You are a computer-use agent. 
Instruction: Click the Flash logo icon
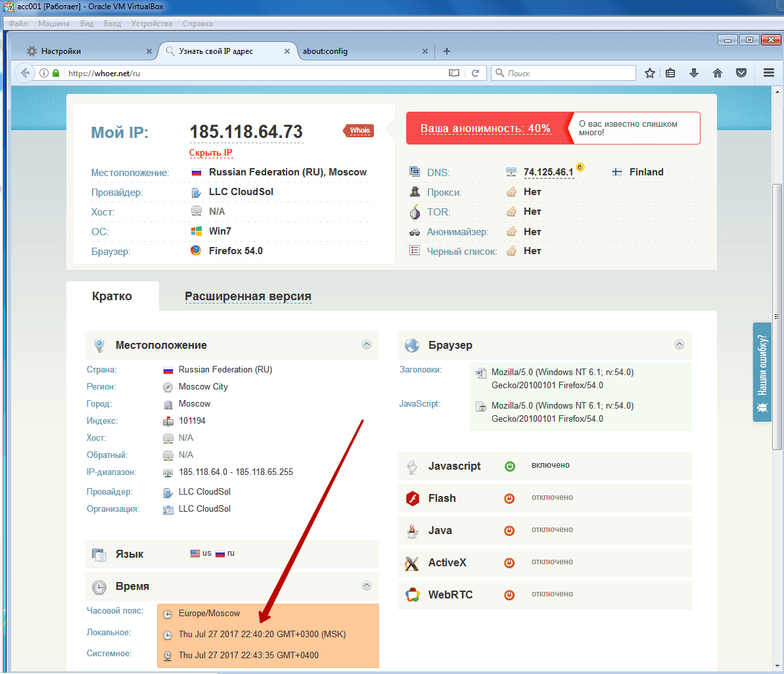[413, 498]
